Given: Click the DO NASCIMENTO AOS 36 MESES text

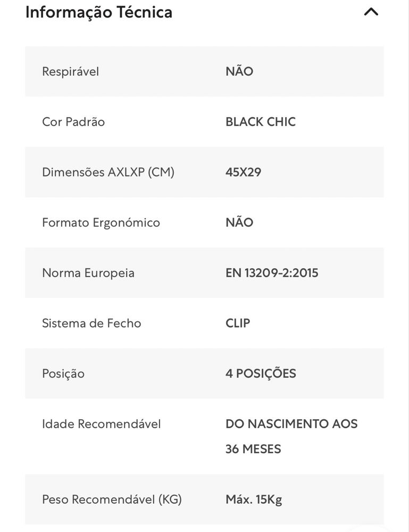Looking at the screenshot, I should point(291,437).
